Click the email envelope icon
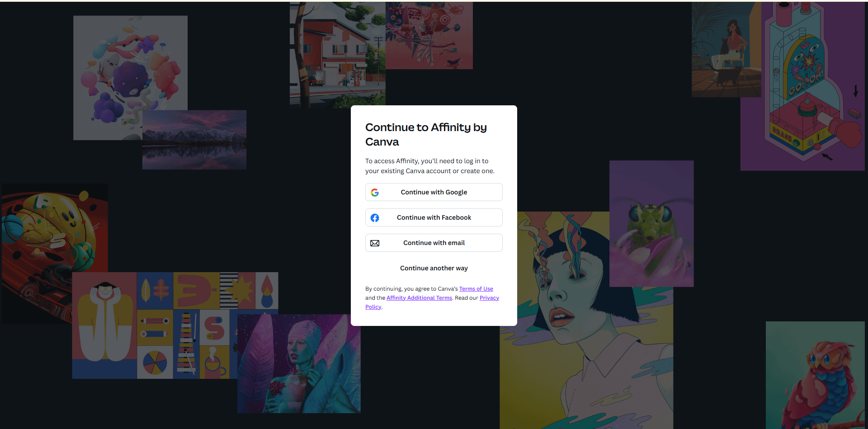 tap(375, 243)
